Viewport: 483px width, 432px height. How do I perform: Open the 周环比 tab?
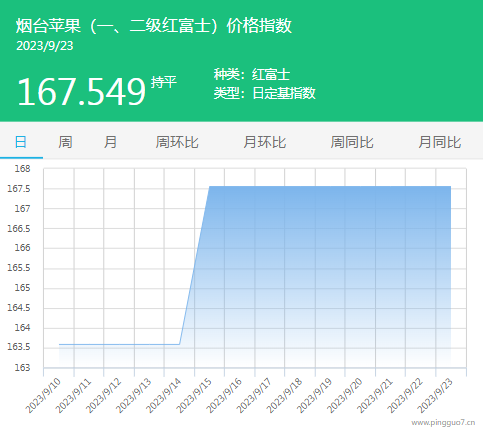pos(177,142)
